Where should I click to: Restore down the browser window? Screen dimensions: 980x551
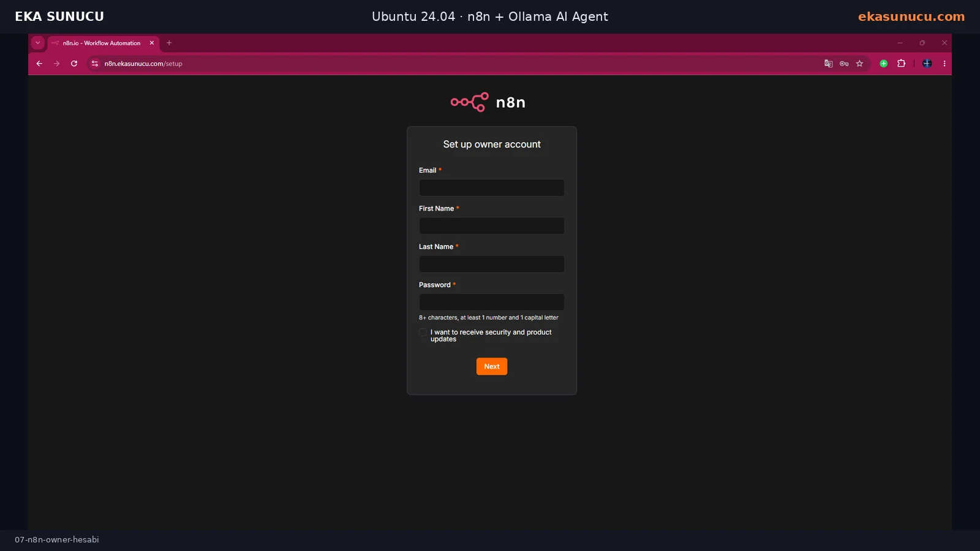922,43
